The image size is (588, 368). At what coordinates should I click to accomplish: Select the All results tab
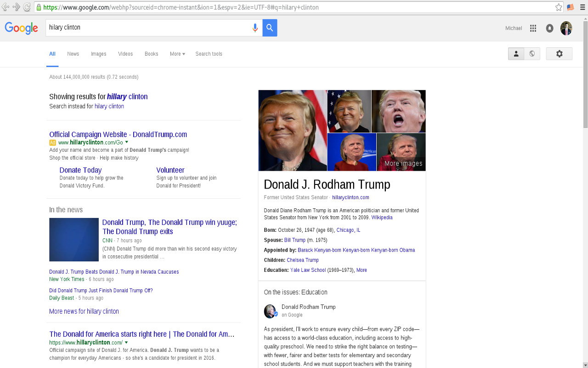[52, 54]
